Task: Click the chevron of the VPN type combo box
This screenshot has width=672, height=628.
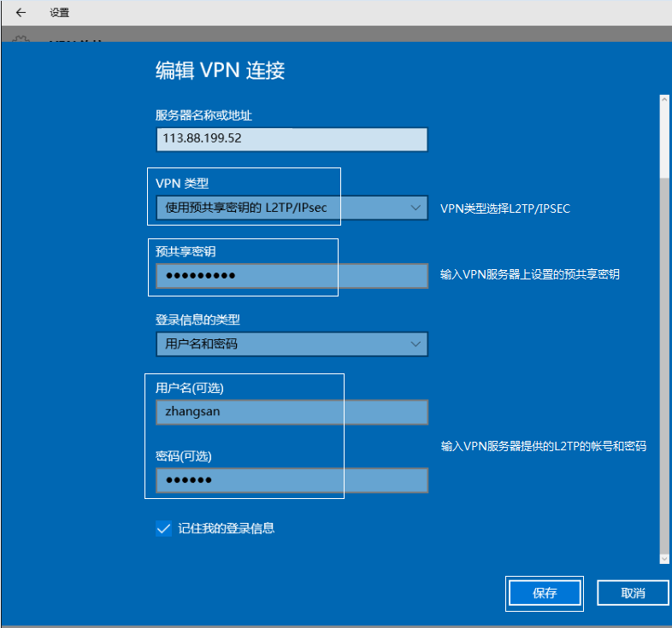Action: coord(416,208)
